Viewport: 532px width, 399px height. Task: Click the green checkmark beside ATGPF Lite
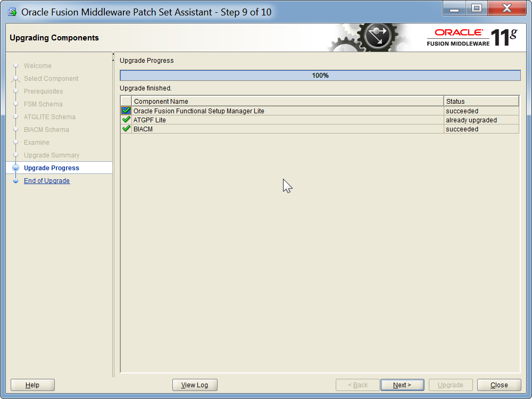pos(126,120)
